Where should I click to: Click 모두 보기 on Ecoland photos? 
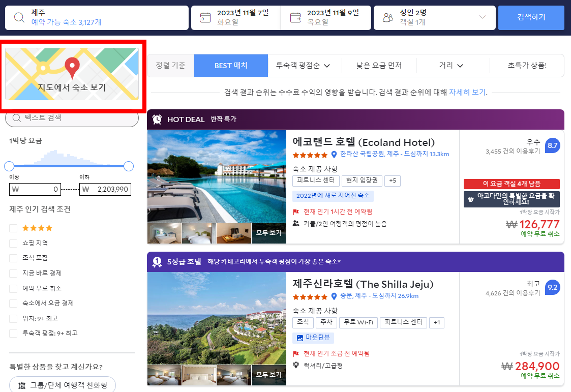[269, 233]
